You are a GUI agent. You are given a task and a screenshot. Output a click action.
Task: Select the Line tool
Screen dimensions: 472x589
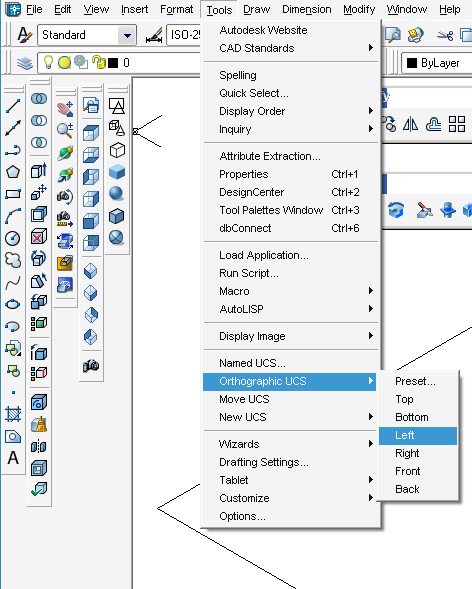pos(13,106)
